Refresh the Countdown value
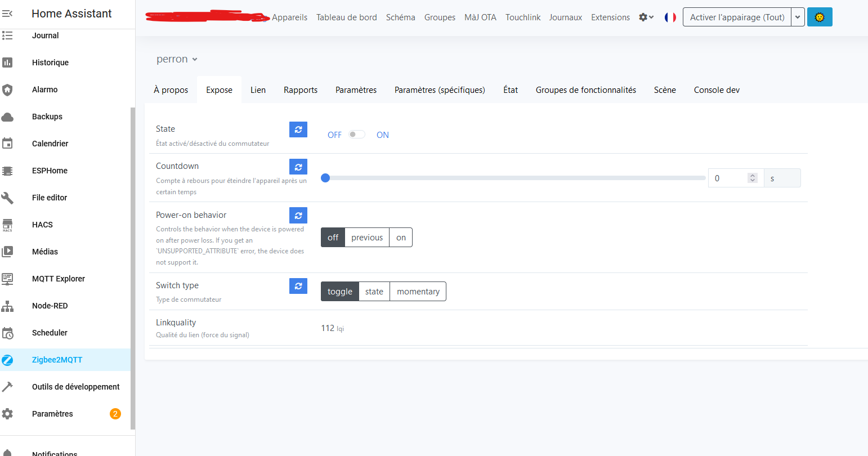This screenshot has width=868, height=456. pyautogui.click(x=298, y=167)
